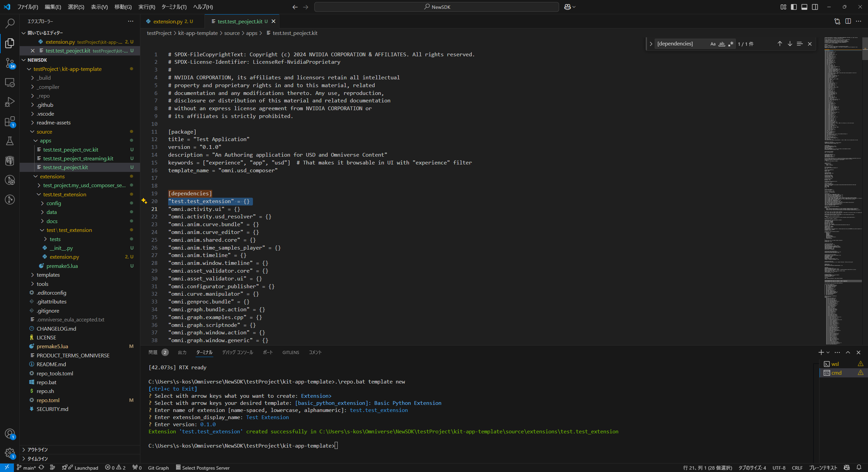Screen dimensions: 868x472
Task: Open the Testing beaker view
Action: tap(10, 141)
